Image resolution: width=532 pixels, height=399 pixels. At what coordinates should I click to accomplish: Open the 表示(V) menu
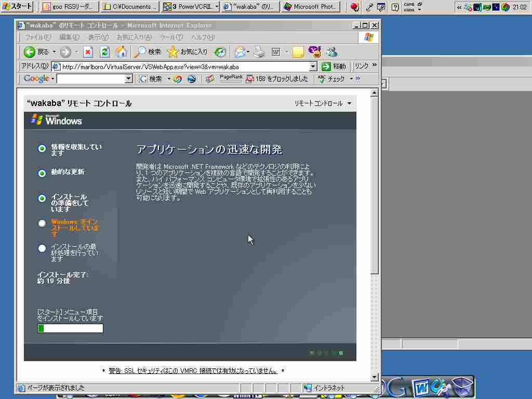pyautogui.click(x=98, y=37)
